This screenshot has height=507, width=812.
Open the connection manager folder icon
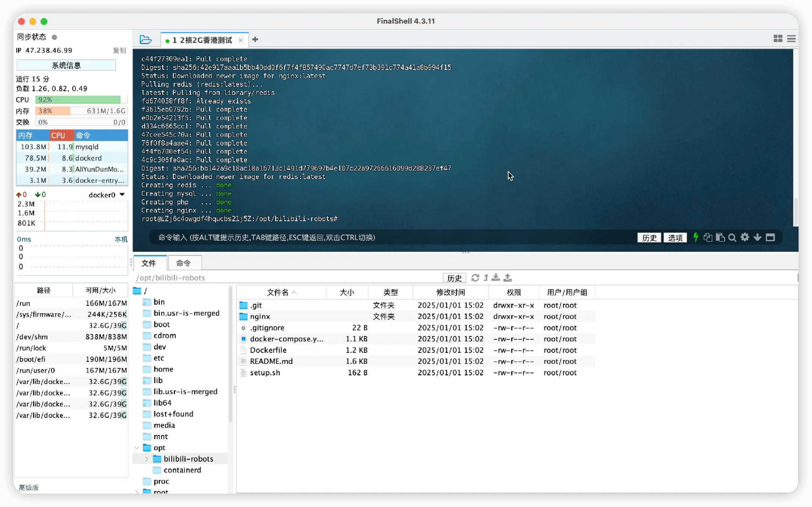145,40
